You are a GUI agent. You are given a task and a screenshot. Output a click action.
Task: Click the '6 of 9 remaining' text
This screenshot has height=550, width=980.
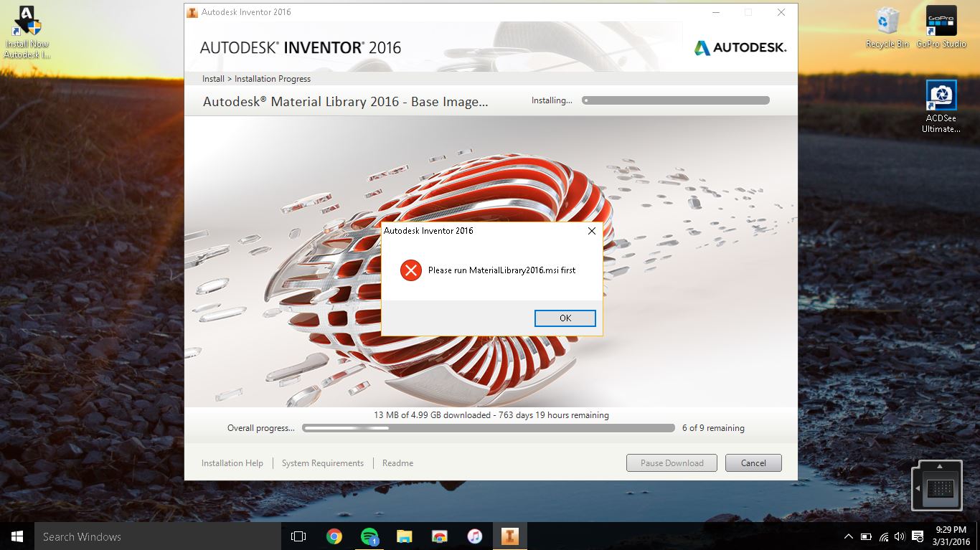click(x=712, y=428)
